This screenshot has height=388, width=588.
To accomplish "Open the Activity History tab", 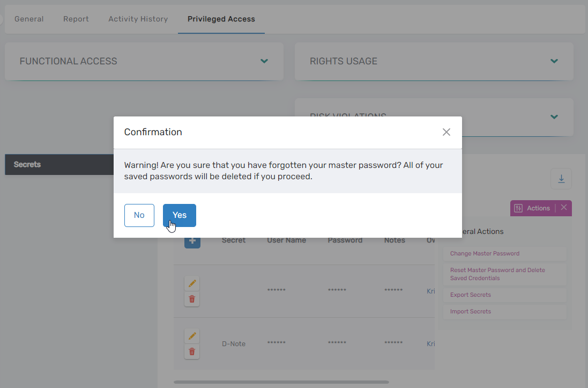I will click(x=138, y=19).
